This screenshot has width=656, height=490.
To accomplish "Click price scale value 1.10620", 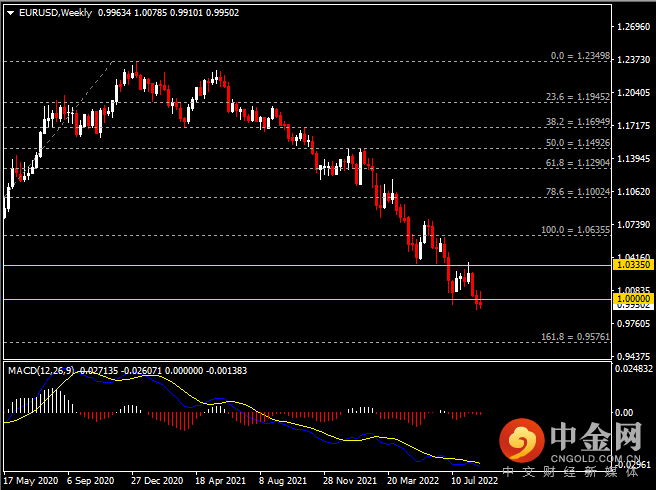I will [x=633, y=192].
